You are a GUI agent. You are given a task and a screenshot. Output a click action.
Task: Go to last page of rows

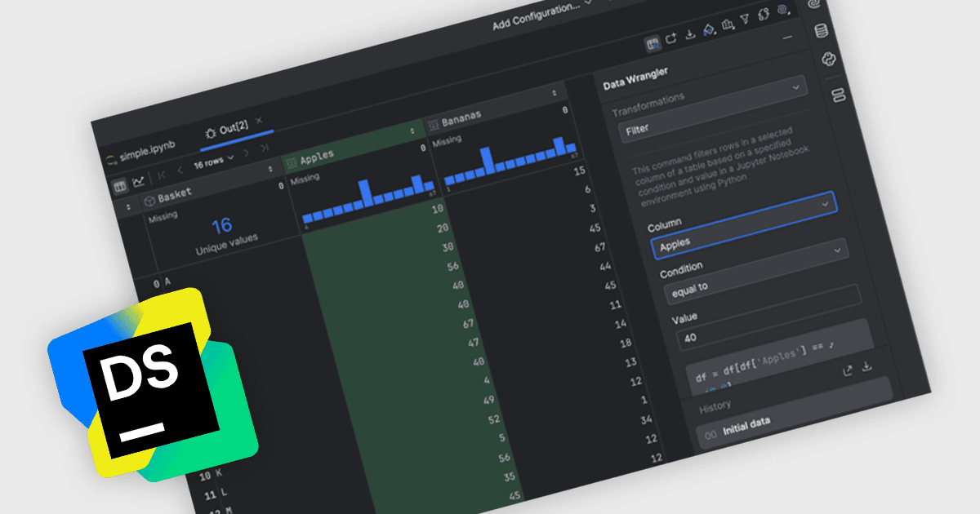(265, 148)
